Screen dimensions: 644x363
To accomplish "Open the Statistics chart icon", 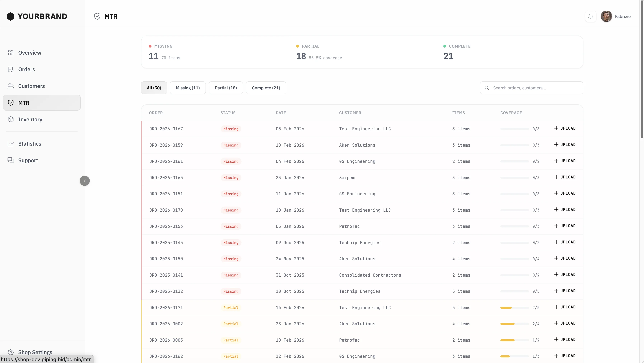I will [x=10, y=144].
